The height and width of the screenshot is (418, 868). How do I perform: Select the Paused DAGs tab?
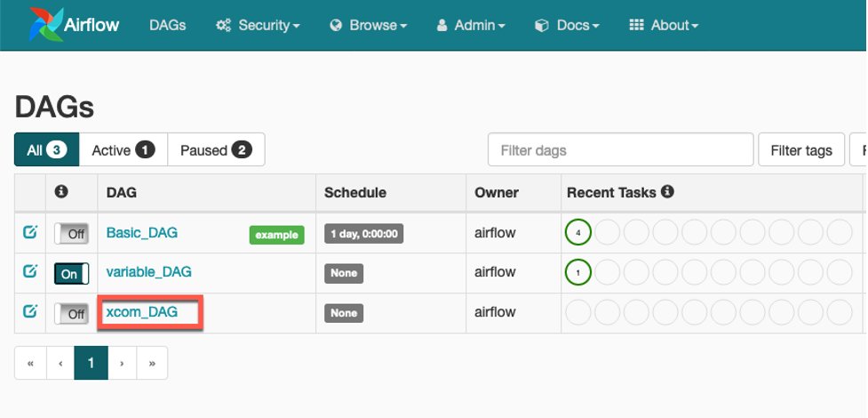click(x=216, y=150)
